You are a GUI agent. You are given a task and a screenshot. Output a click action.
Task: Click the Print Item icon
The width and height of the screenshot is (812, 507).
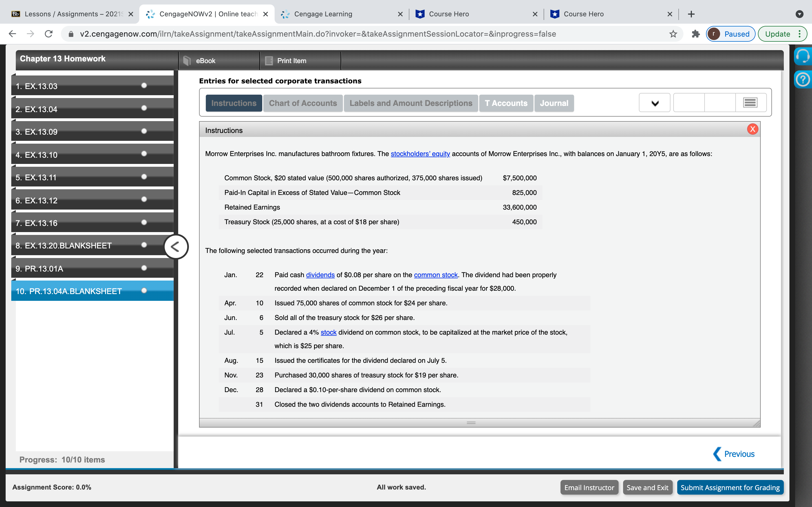tap(269, 61)
